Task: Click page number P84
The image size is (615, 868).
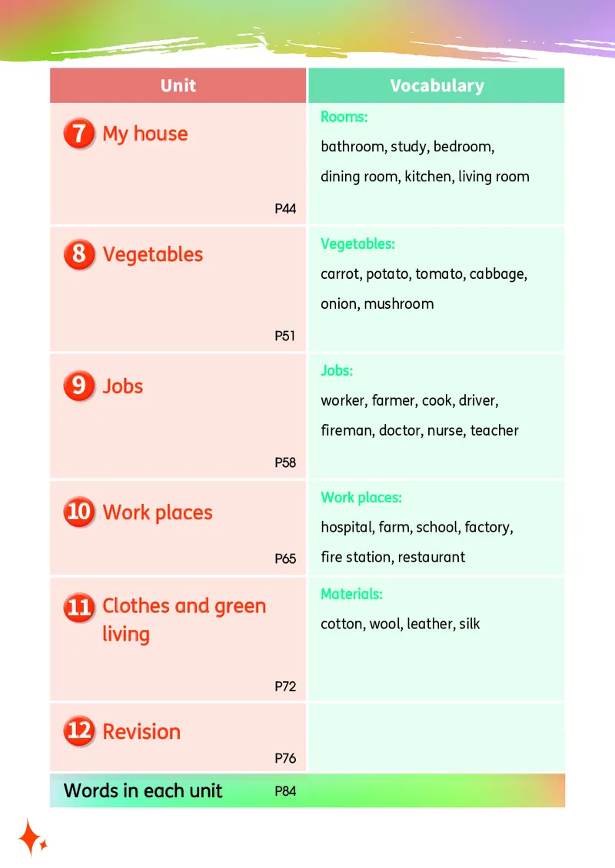Action: click(x=285, y=790)
